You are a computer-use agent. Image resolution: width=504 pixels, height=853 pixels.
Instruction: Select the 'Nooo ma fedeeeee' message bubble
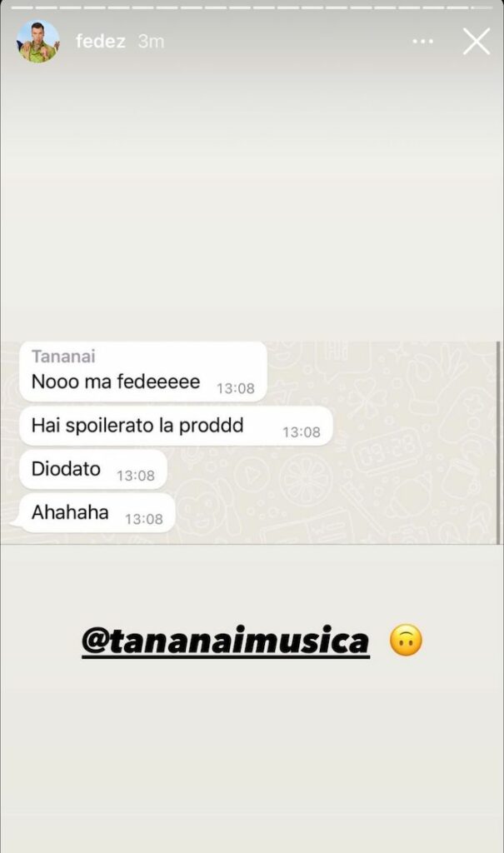pyautogui.click(x=143, y=372)
